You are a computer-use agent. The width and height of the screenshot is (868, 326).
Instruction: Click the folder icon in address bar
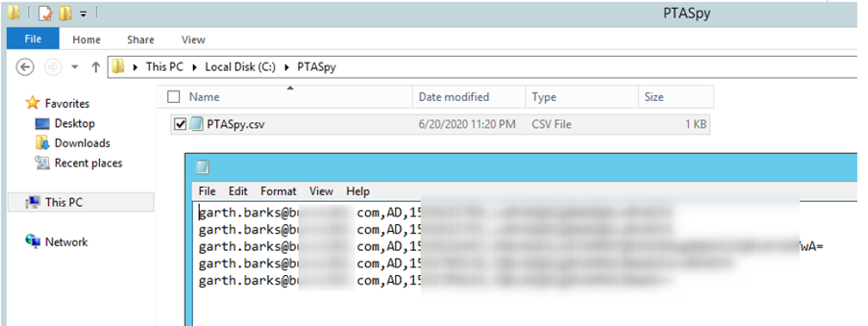(118, 67)
